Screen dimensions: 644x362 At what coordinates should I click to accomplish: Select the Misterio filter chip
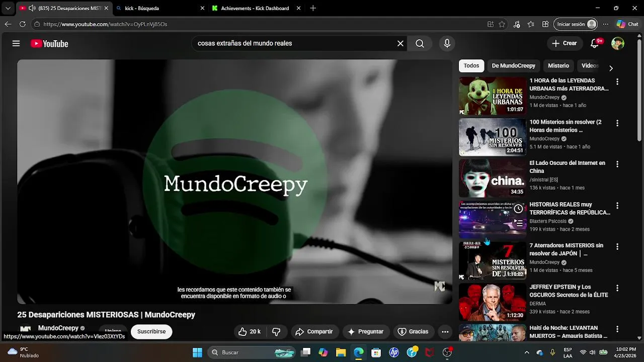pos(558,66)
